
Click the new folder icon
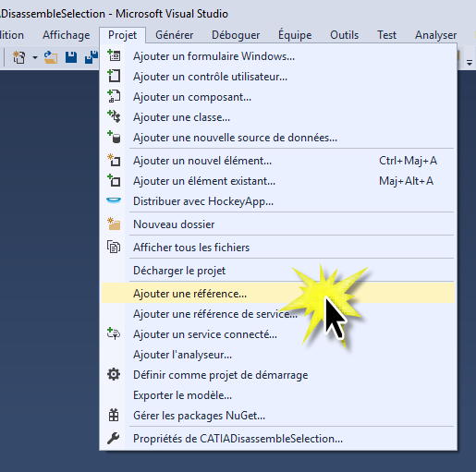114,224
